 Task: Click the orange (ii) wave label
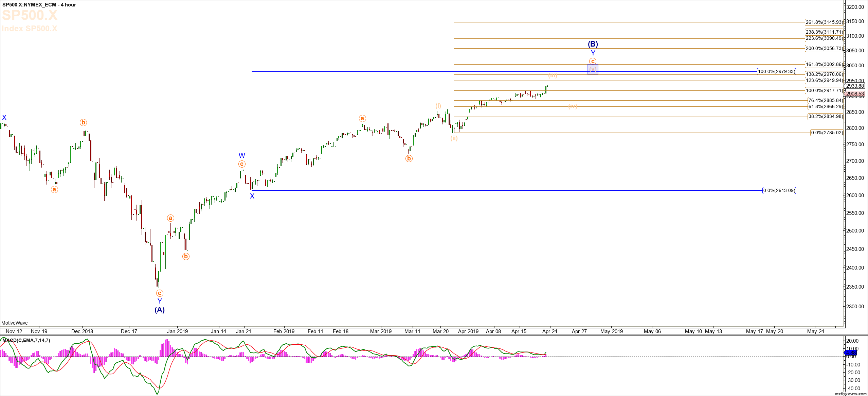[454, 138]
